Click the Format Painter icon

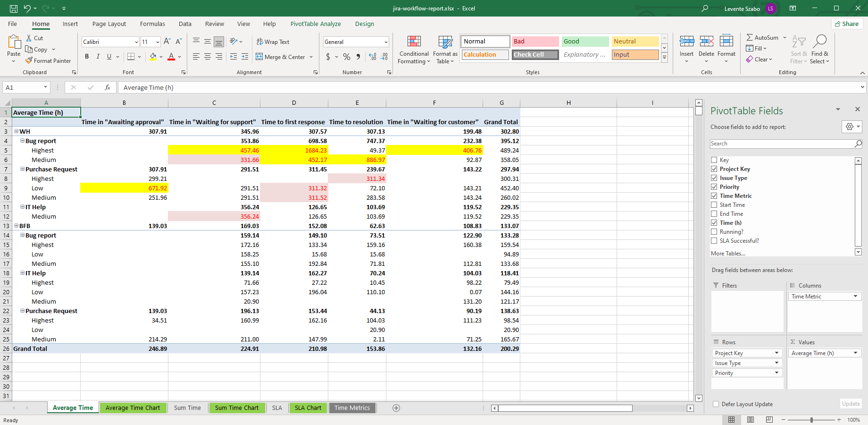click(x=29, y=60)
